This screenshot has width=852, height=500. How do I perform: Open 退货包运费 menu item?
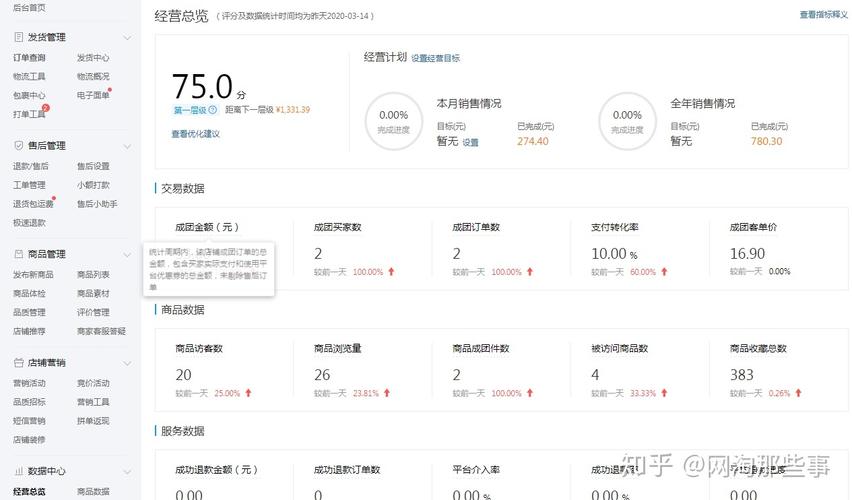pos(33,204)
